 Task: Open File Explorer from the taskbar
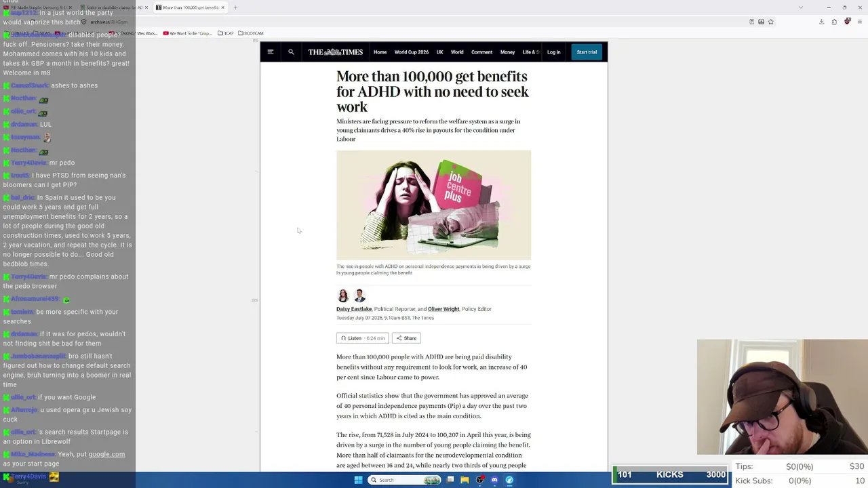(465, 480)
